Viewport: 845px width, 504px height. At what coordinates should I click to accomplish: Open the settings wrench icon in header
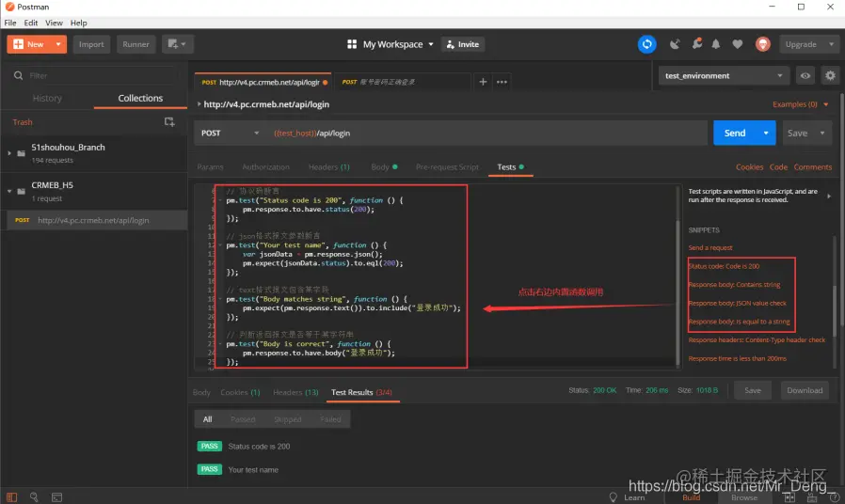pos(697,43)
